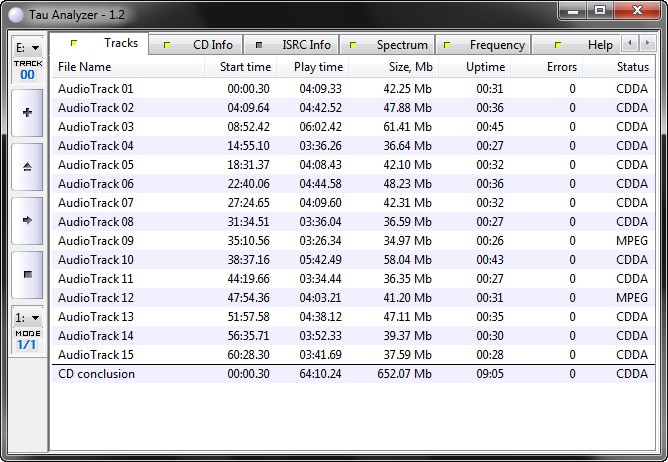
Task: Sort by Errors column header
Action: (547, 67)
